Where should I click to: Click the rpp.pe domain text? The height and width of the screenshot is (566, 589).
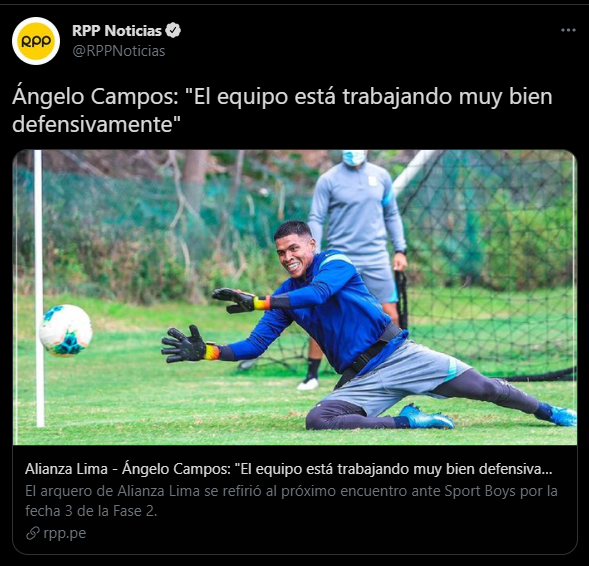point(65,533)
